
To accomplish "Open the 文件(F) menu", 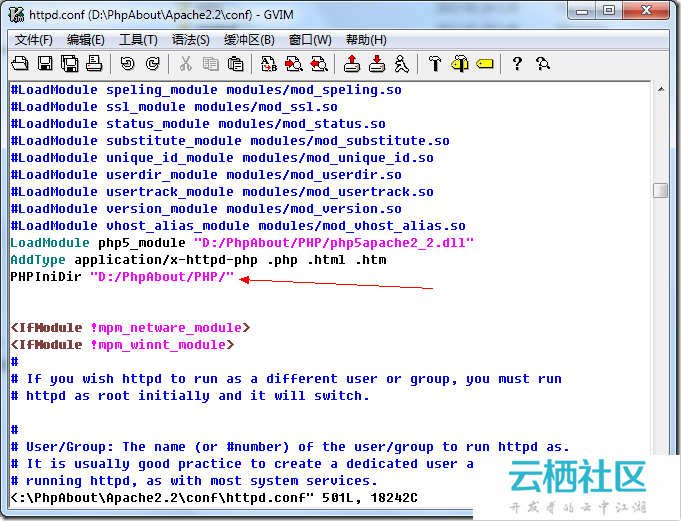I will (33, 40).
